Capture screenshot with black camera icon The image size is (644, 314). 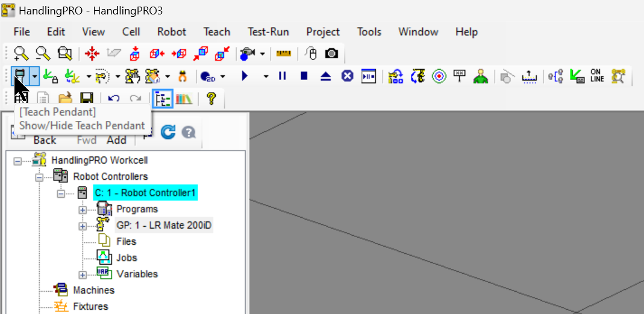click(332, 54)
